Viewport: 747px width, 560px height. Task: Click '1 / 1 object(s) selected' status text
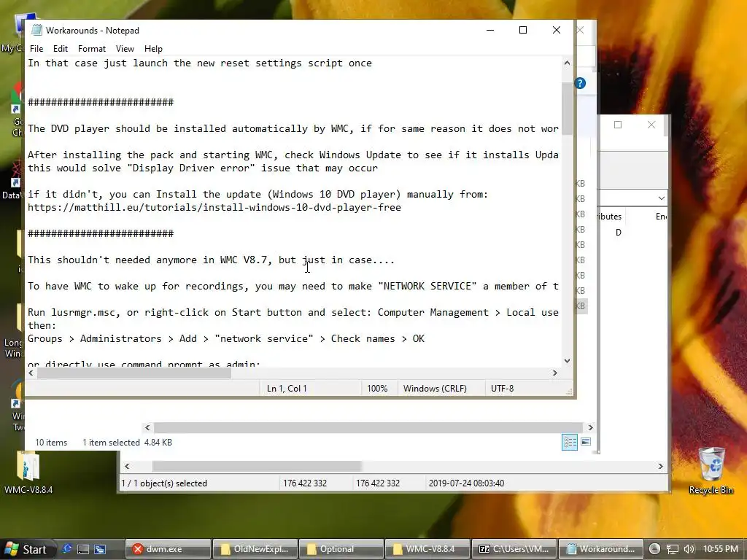point(164,483)
